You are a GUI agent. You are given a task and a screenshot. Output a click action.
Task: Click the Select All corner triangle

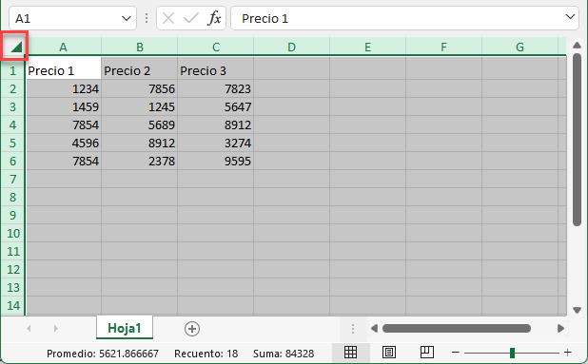tap(16, 47)
